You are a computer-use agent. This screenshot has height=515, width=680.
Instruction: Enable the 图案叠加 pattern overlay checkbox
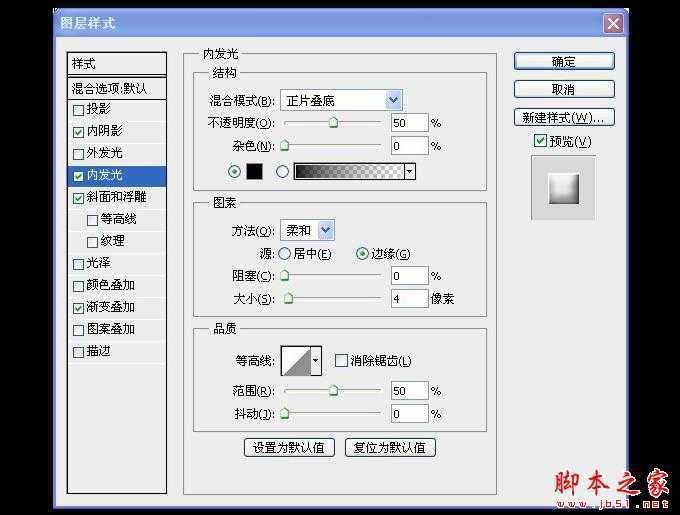click(x=78, y=330)
